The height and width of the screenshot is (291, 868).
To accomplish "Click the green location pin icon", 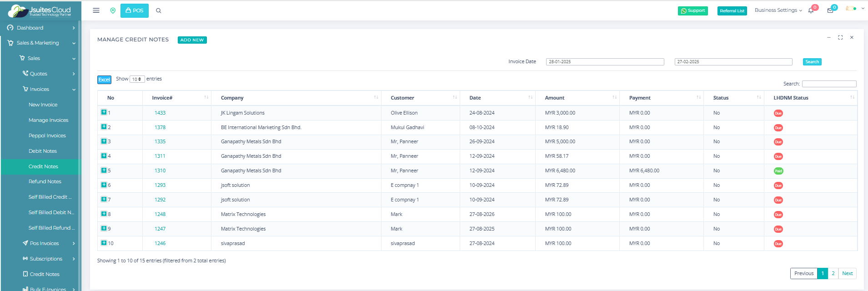I will click(x=113, y=10).
